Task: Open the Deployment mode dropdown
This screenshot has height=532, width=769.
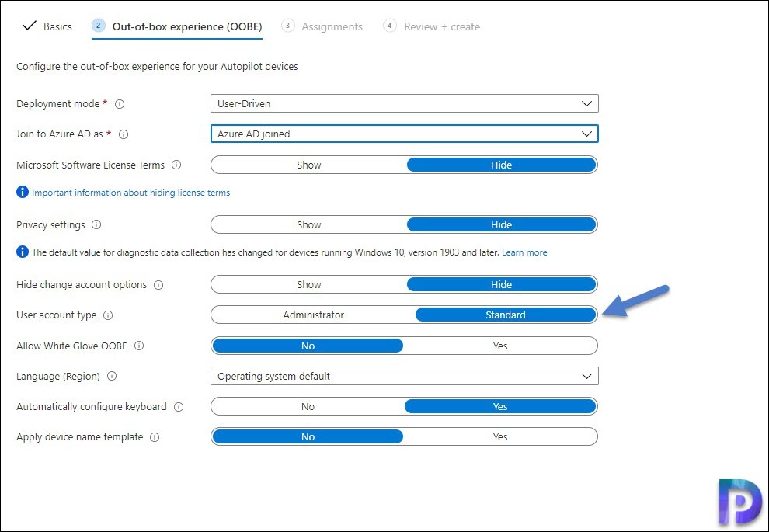Action: pyautogui.click(x=405, y=103)
